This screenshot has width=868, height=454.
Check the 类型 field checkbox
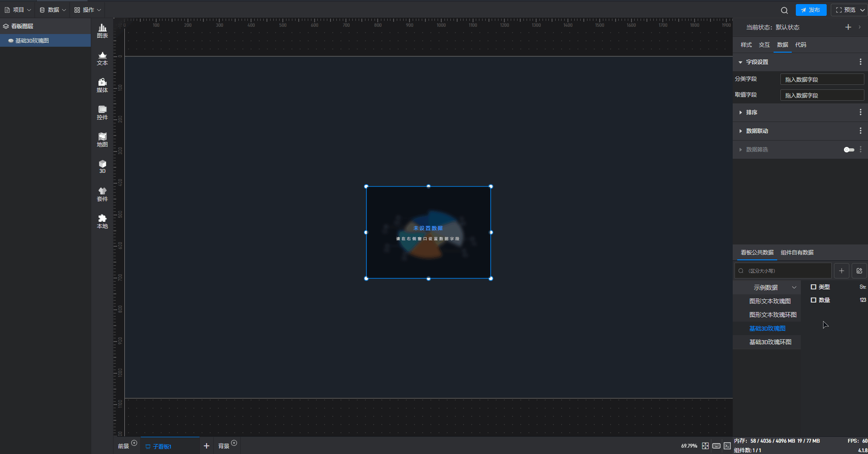tap(814, 287)
